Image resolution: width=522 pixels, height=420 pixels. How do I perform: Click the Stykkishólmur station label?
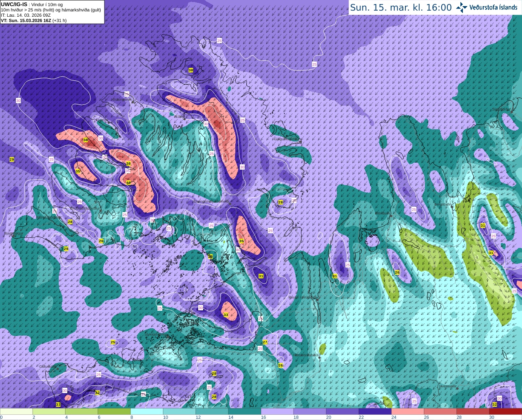click(x=156, y=334)
